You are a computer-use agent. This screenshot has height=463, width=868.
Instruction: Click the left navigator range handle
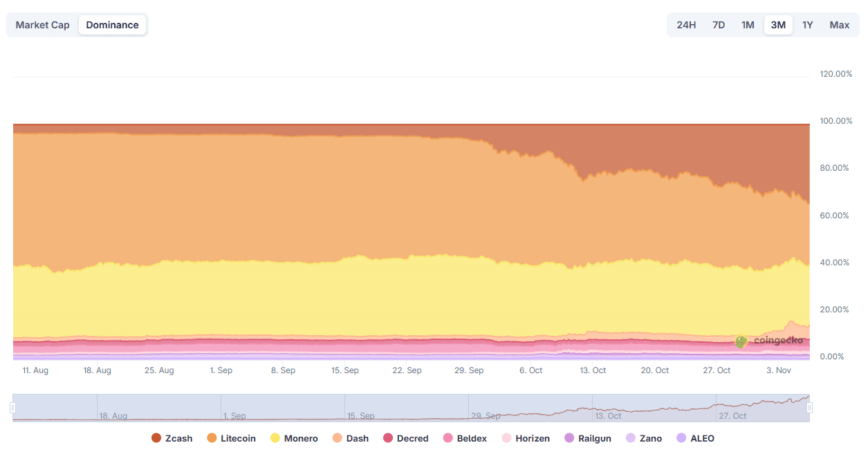click(x=12, y=408)
